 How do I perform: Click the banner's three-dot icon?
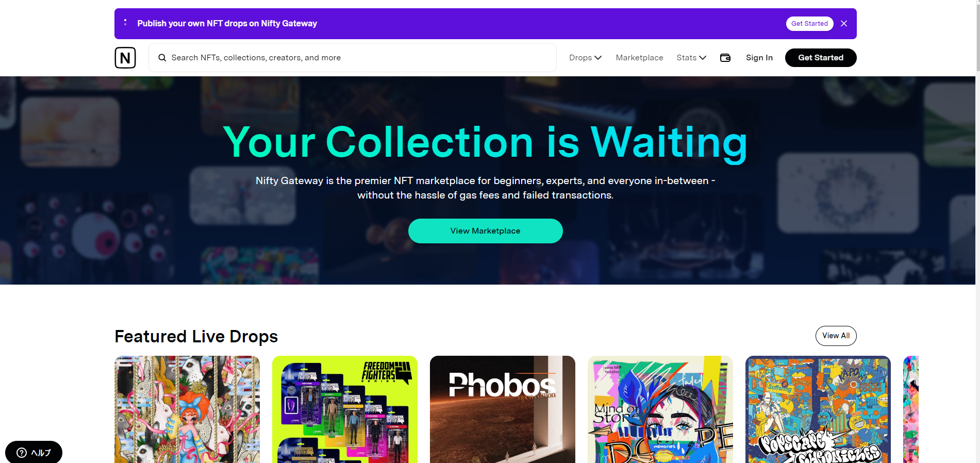[x=125, y=23]
